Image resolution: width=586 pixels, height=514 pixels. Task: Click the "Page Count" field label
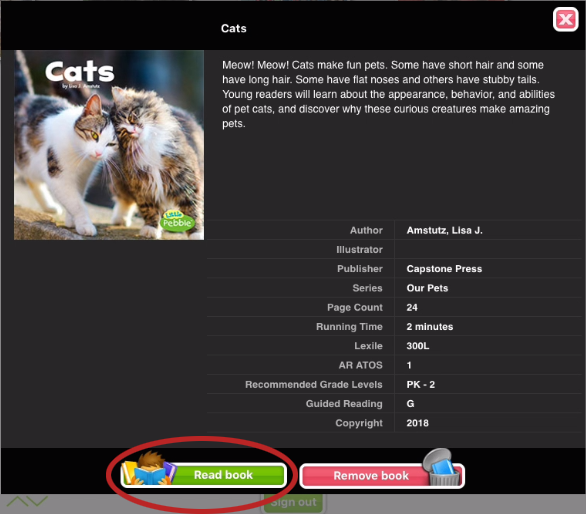(x=355, y=308)
